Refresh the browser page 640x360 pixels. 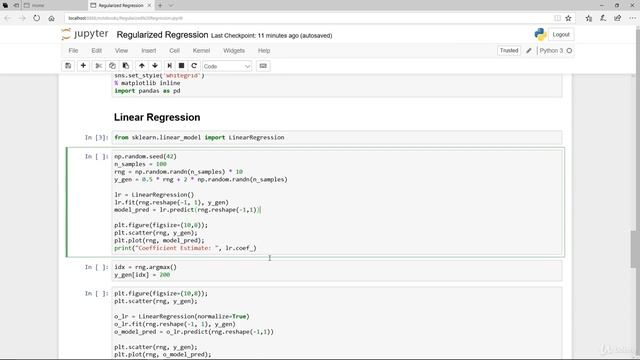click(37, 18)
